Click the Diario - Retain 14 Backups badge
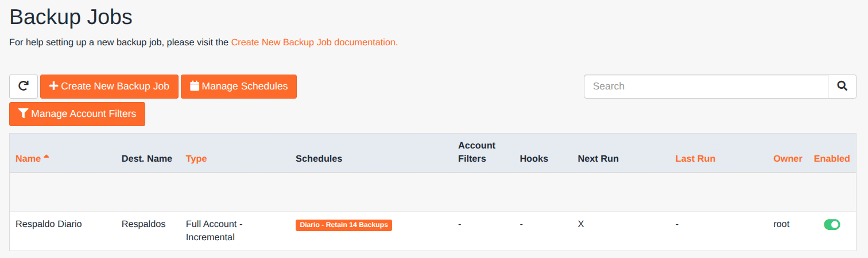 coord(343,225)
